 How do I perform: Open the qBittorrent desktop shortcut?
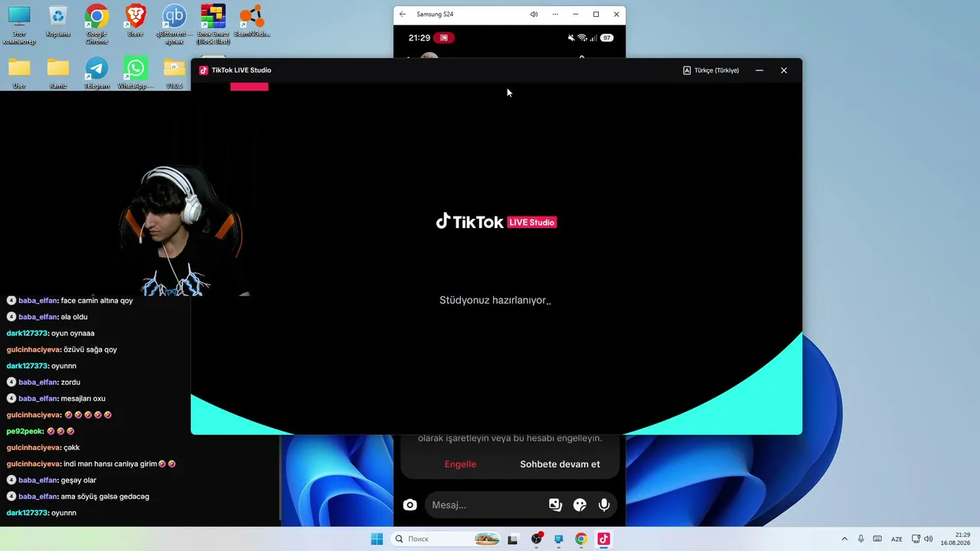click(x=175, y=23)
